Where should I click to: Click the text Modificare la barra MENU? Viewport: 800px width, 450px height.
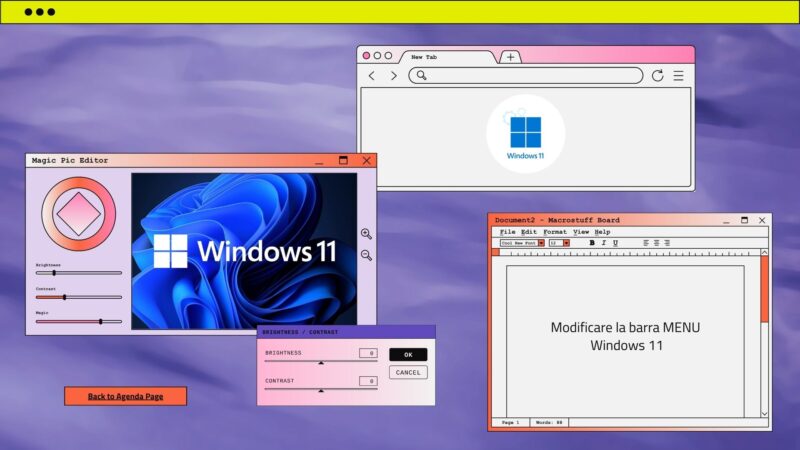[625, 328]
